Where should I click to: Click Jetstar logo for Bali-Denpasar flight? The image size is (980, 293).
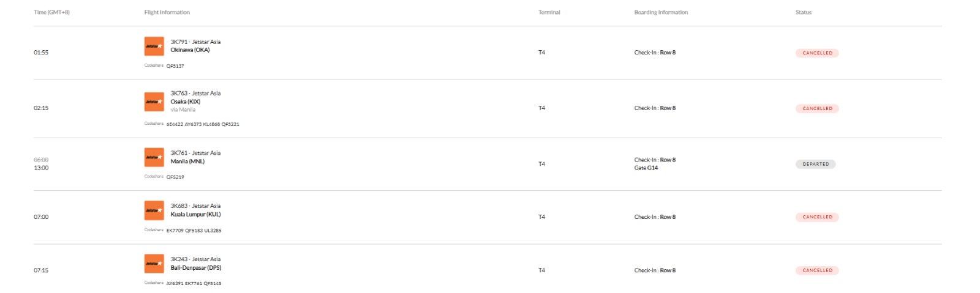(x=154, y=264)
